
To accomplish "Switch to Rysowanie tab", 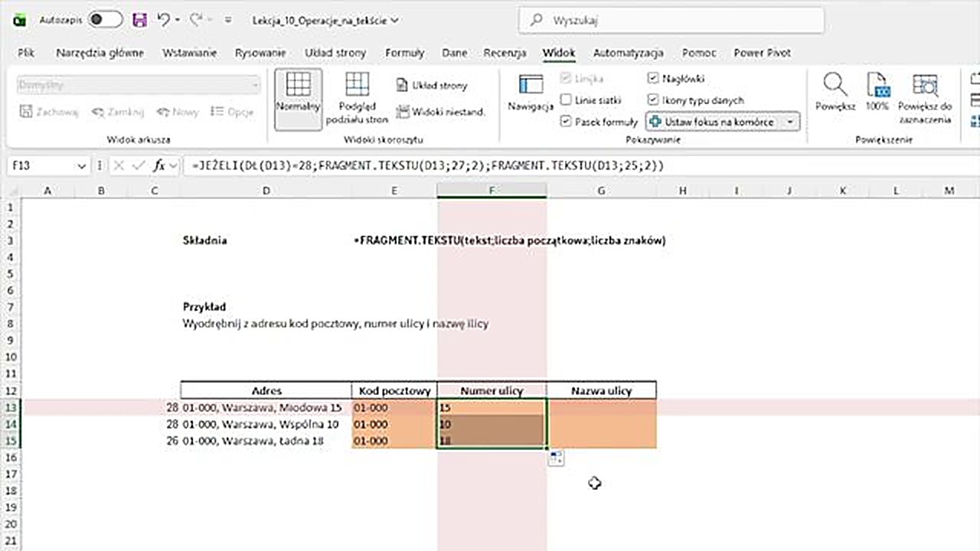I will coord(260,53).
